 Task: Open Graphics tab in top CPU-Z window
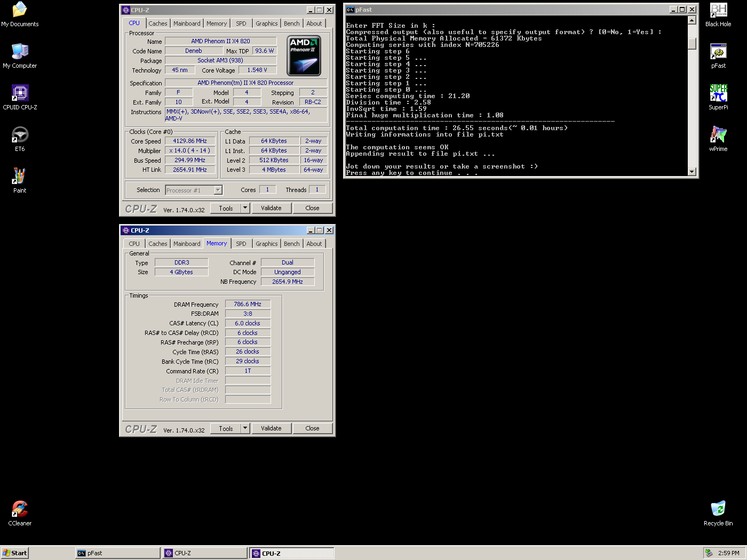pos(266,23)
